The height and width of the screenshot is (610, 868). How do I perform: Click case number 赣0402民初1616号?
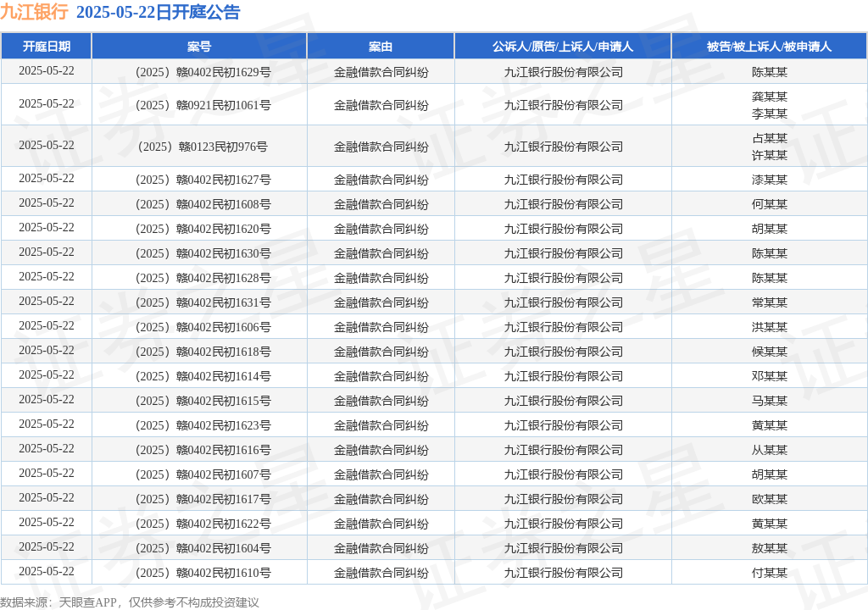[x=224, y=450]
